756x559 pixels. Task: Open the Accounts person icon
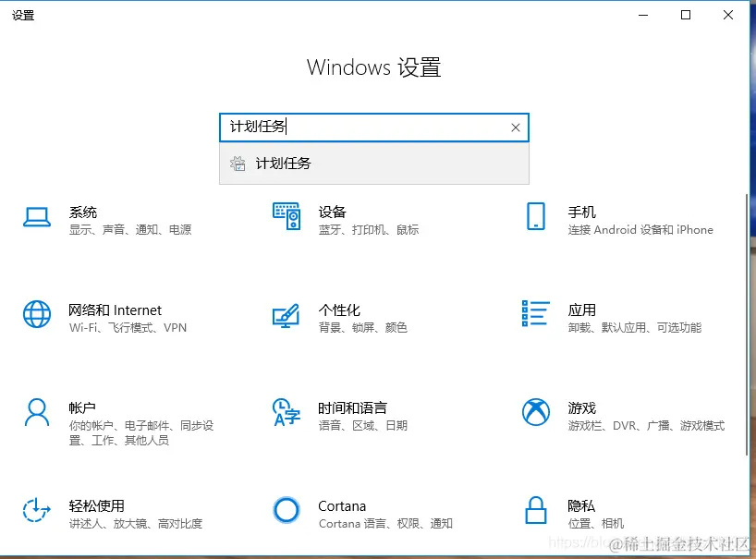pyautogui.click(x=37, y=412)
